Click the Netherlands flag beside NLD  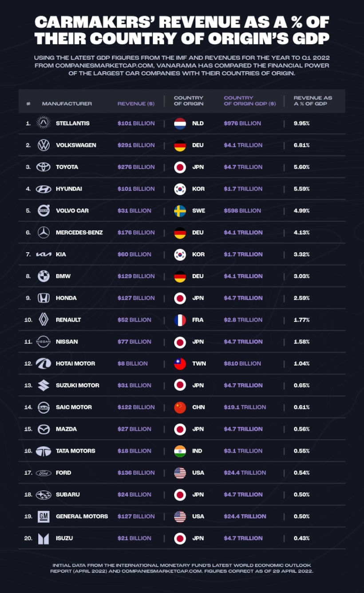coord(180,123)
